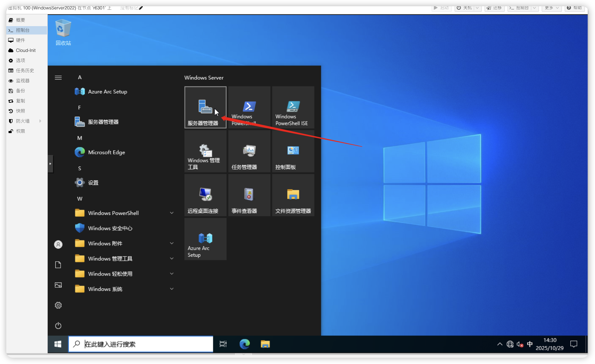Image resolution: width=595 pixels, height=364 pixels.
Task: Select 硬件 in the Proxmox sidebar
Action: coord(21,40)
